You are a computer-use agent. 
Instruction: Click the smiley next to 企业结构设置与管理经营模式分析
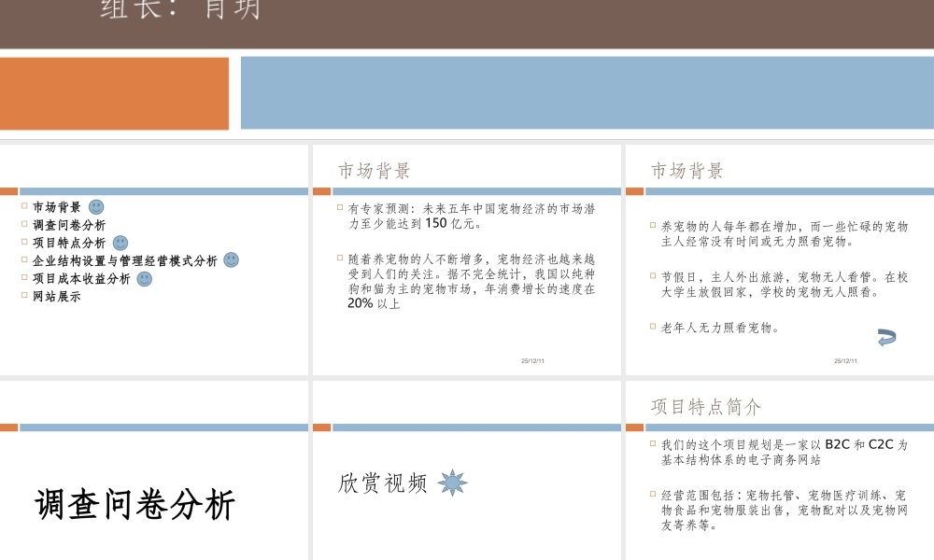[232, 259]
